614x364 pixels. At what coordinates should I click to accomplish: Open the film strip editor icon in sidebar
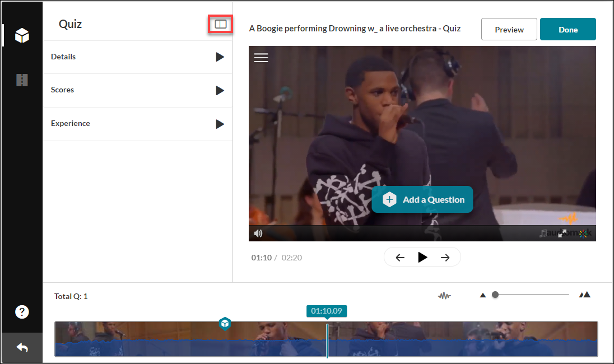[x=22, y=80]
